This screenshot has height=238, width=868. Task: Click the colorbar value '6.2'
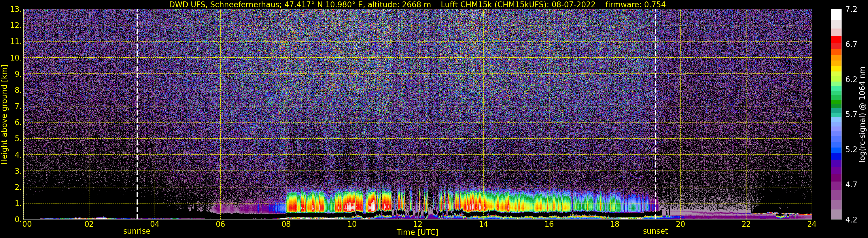point(852,80)
